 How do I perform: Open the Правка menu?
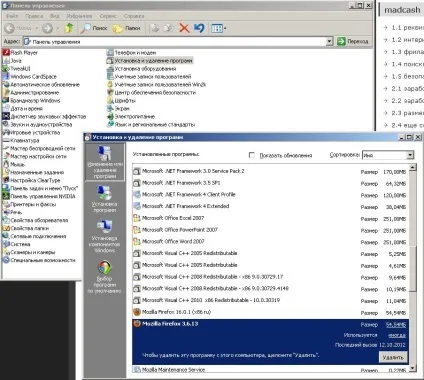(34, 16)
